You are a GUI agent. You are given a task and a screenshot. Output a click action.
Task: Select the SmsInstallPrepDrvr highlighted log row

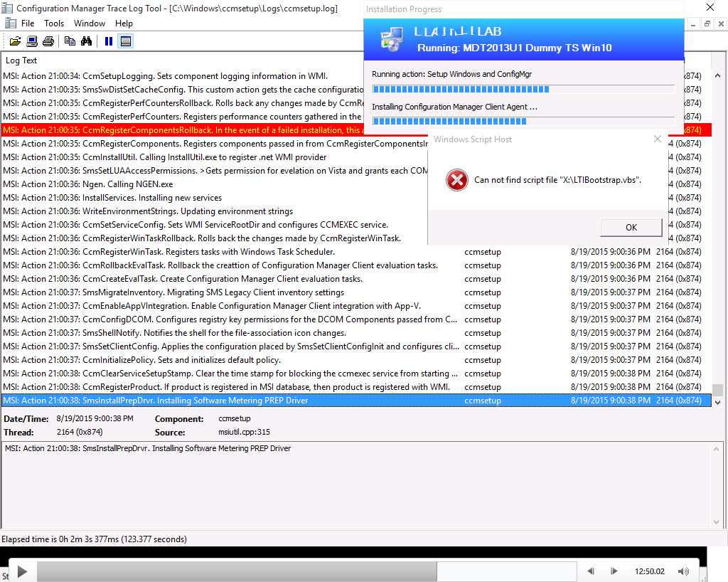click(x=357, y=401)
